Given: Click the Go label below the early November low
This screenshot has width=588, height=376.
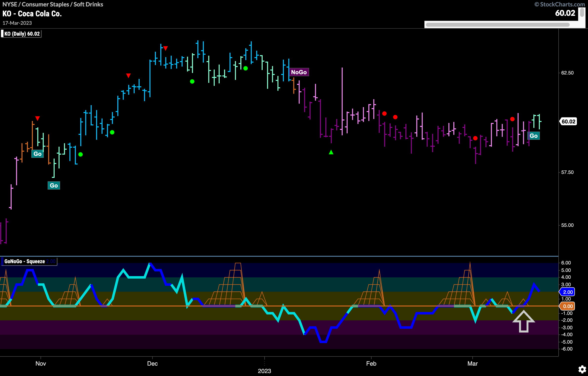Looking at the screenshot, I should pyautogui.click(x=54, y=186).
